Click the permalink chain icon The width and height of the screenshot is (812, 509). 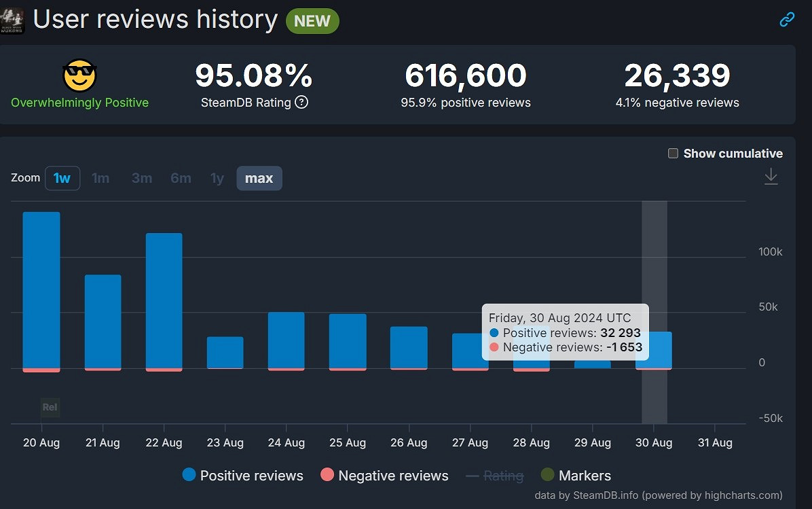click(787, 20)
